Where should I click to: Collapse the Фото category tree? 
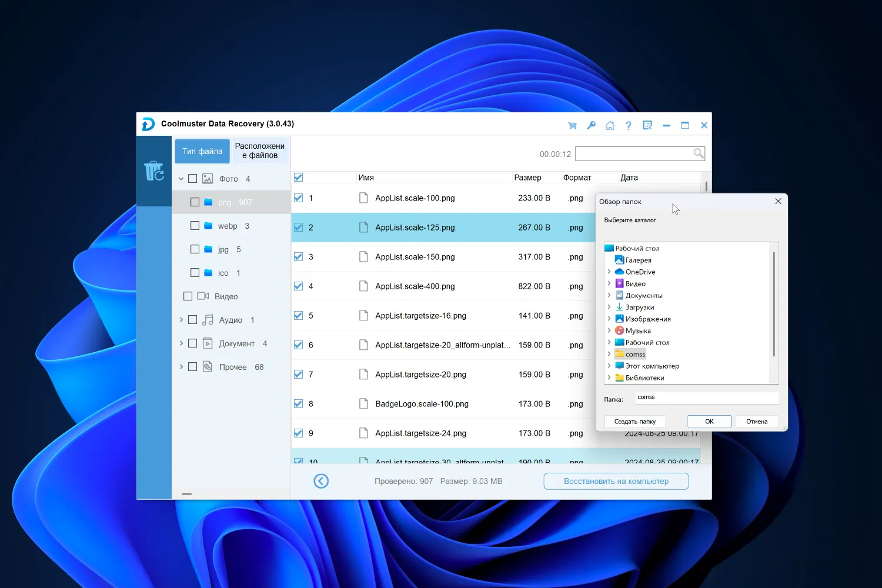pyautogui.click(x=181, y=179)
